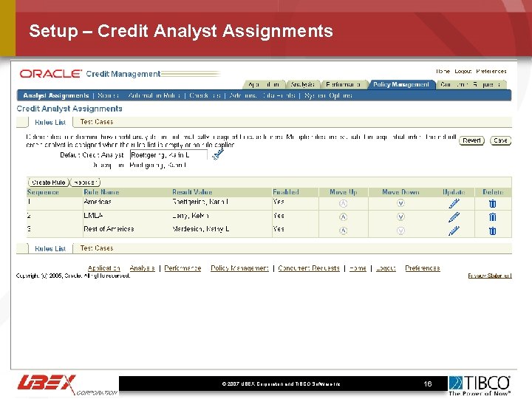Open the Performance top tab
The width and height of the screenshot is (532, 399).
pyautogui.click(x=343, y=84)
